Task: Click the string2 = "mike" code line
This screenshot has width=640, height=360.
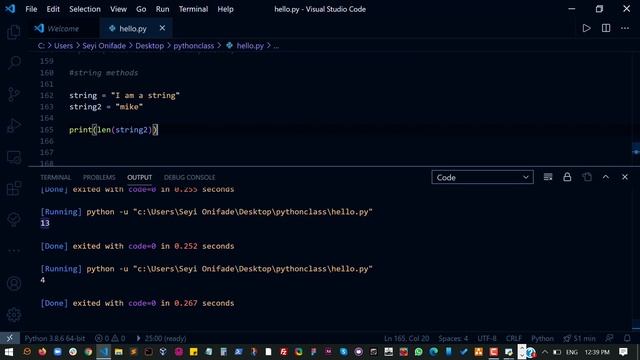Action: pos(106,107)
